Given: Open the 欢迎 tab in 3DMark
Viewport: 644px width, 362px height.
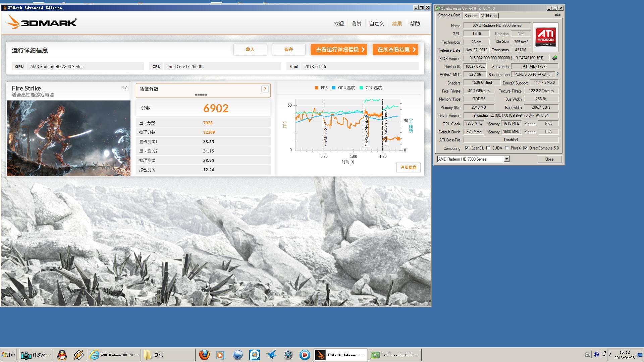Looking at the screenshot, I should tap(339, 23).
